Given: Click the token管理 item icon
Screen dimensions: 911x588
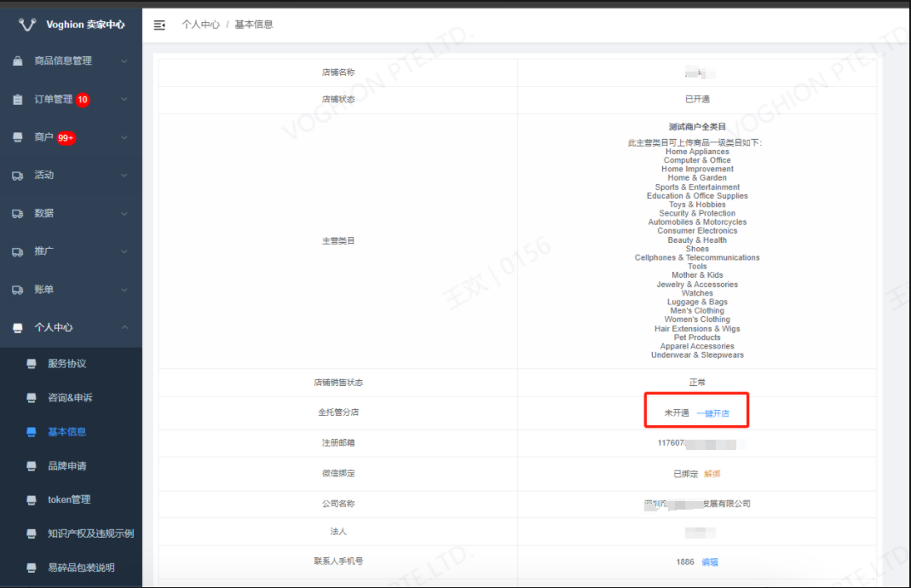Looking at the screenshot, I should pos(32,500).
